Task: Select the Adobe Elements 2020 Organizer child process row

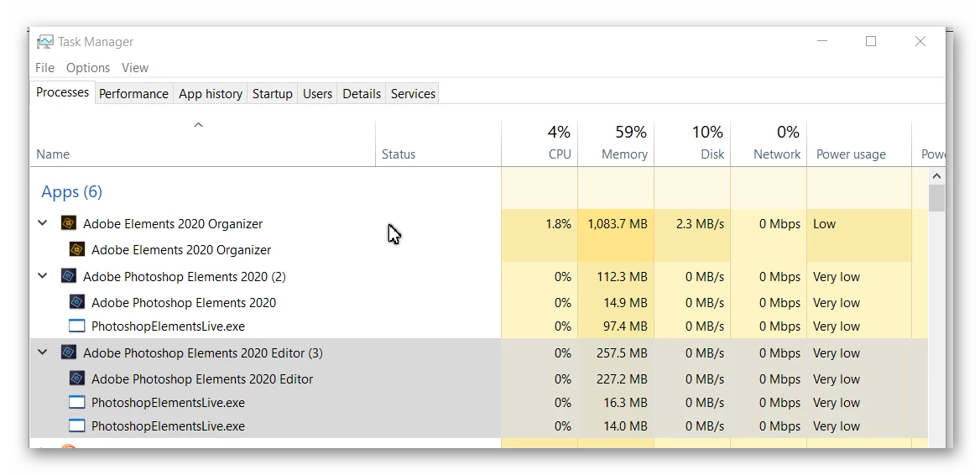Action: (479, 250)
